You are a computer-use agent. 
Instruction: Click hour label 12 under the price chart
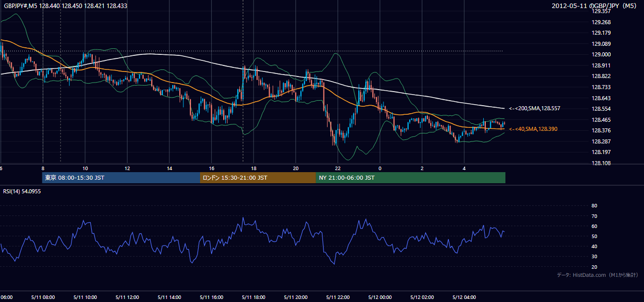click(x=127, y=168)
